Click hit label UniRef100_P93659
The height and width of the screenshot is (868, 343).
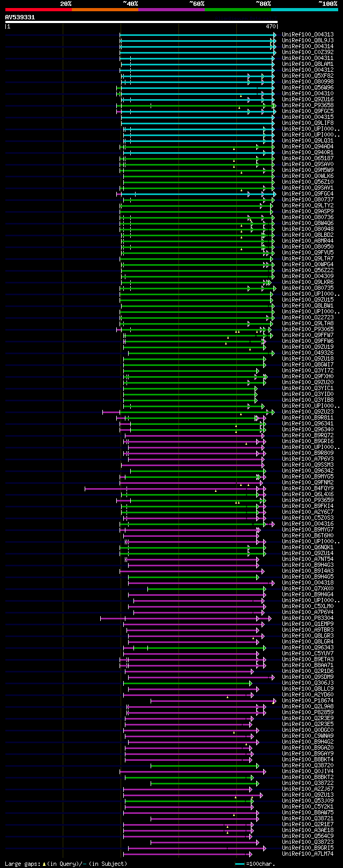[308, 500]
